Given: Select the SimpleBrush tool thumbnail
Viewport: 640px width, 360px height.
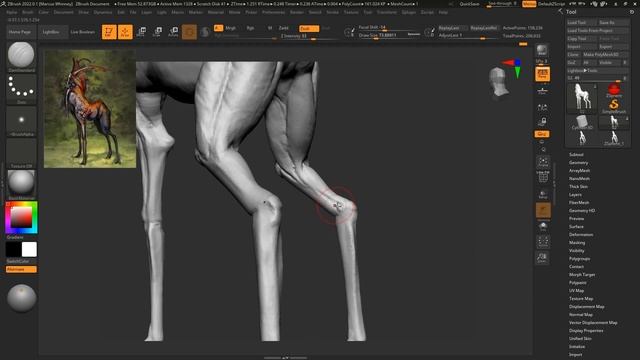Looking at the screenshot, I should 613,106.
